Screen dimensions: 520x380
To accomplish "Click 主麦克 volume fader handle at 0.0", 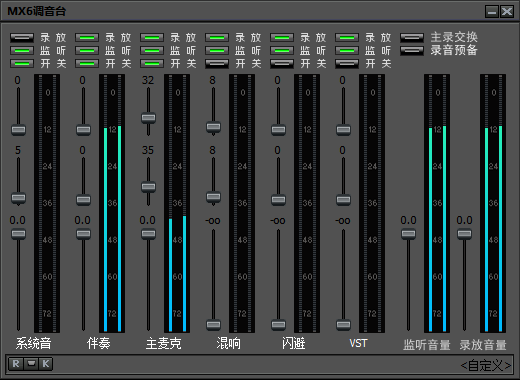I will (x=148, y=234).
